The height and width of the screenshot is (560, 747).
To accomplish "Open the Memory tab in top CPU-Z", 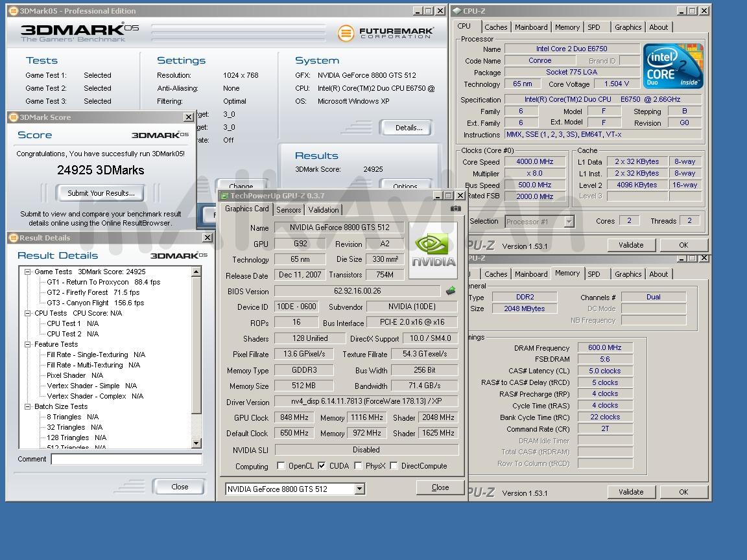I will tap(567, 27).
